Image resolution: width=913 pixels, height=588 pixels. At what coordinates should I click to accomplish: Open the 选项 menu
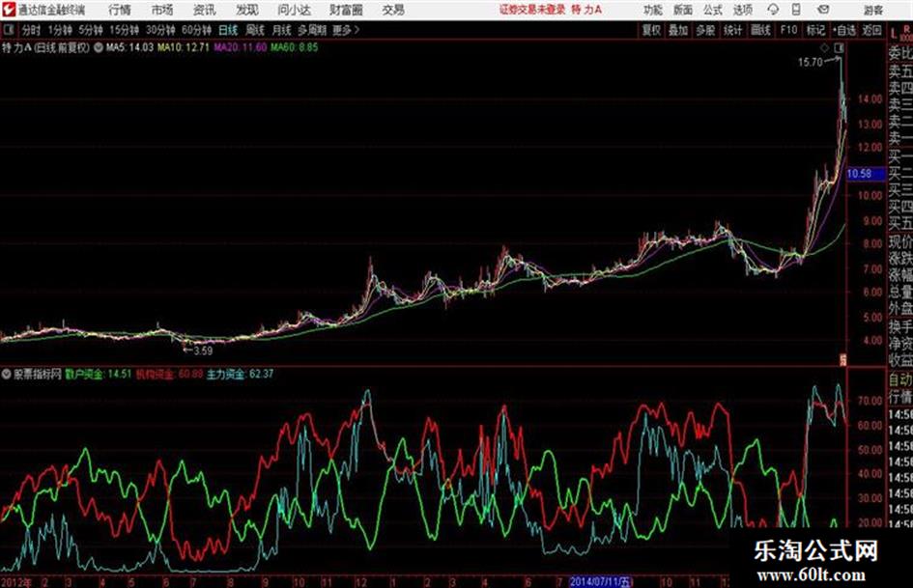tap(743, 10)
